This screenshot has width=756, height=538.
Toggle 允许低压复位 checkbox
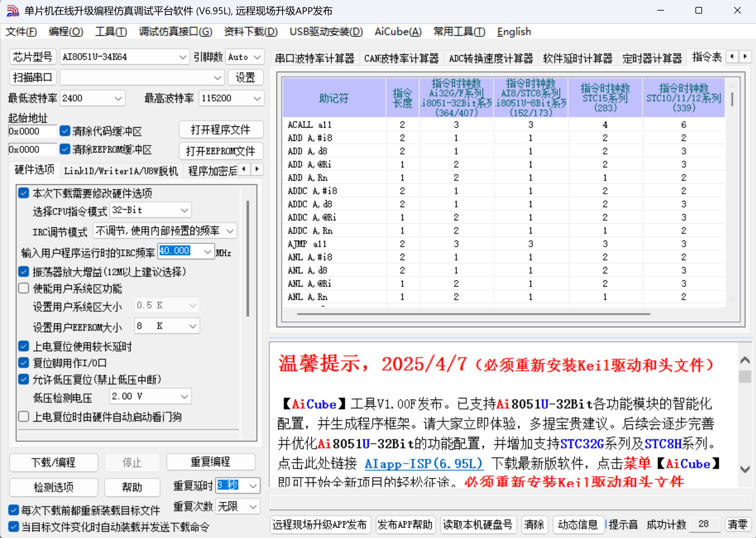(x=23, y=379)
